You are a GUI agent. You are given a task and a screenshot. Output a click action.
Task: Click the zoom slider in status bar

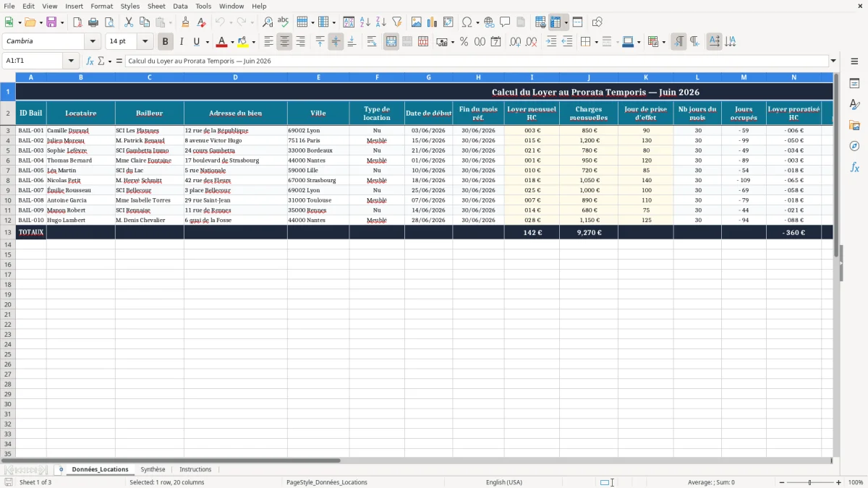coord(809,482)
